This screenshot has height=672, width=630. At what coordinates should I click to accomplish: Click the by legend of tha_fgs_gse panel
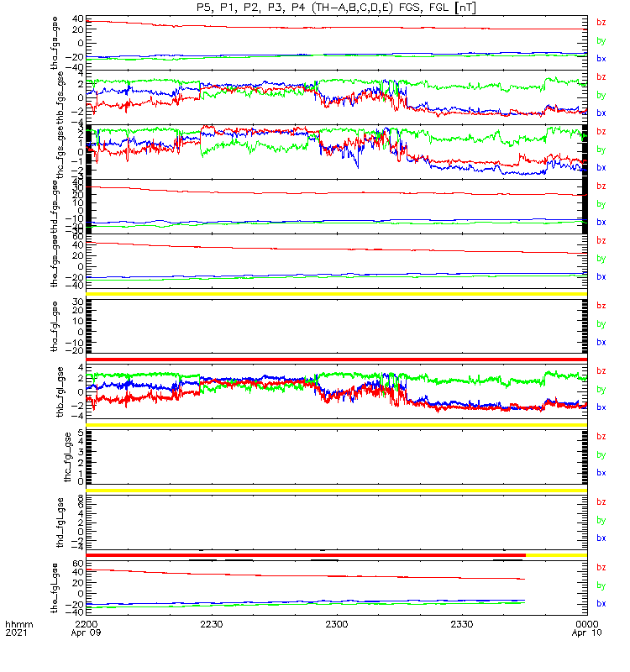click(x=601, y=40)
